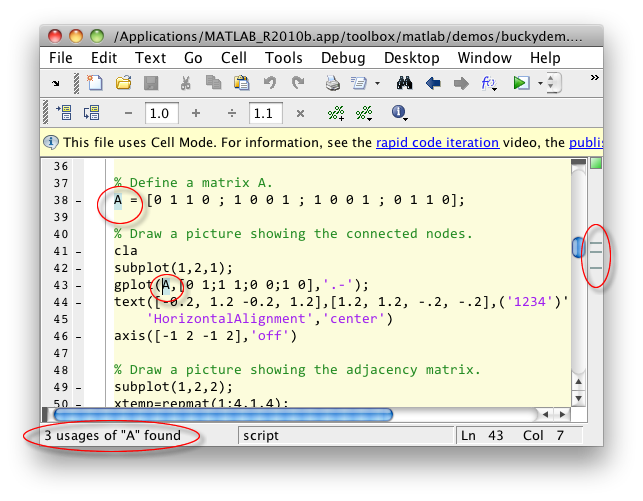Set a breakpoint on line 46
Viewport: 643px width, 501px height.
78,336
